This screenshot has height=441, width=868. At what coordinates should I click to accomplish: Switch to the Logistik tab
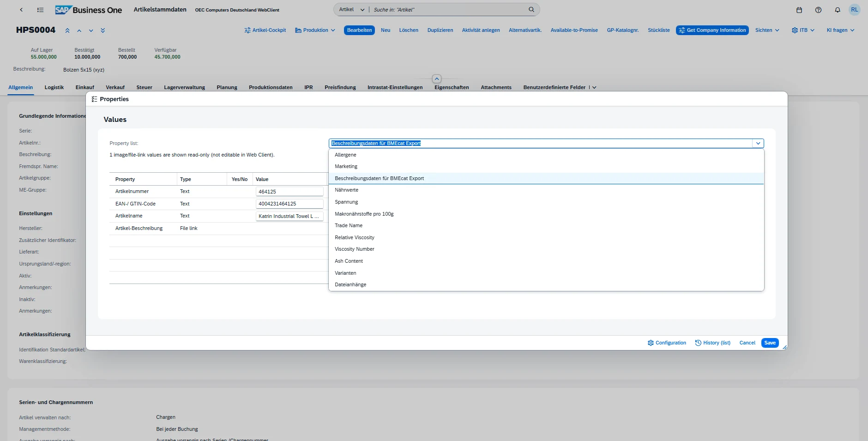click(54, 87)
